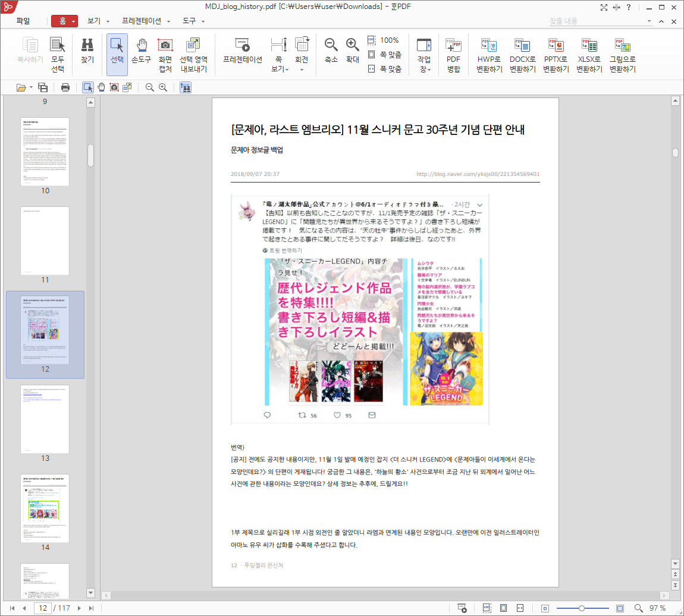Click the zoom slider handle
The width and height of the screenshot is (684, 616).
point(582,608)
